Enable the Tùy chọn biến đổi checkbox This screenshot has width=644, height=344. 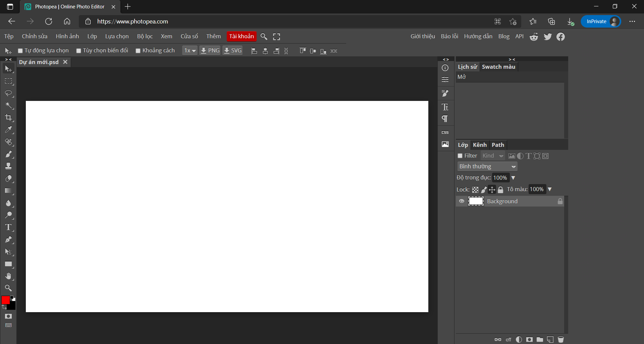78,51
